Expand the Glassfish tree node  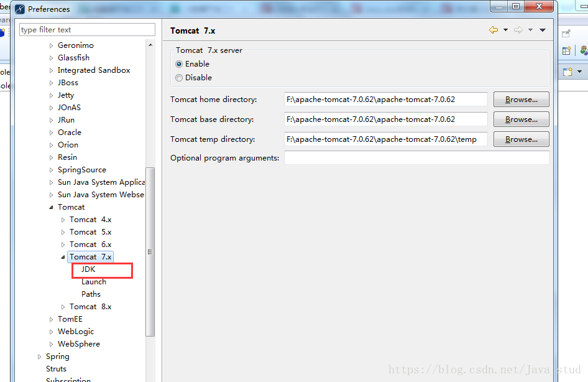[52, 58]
